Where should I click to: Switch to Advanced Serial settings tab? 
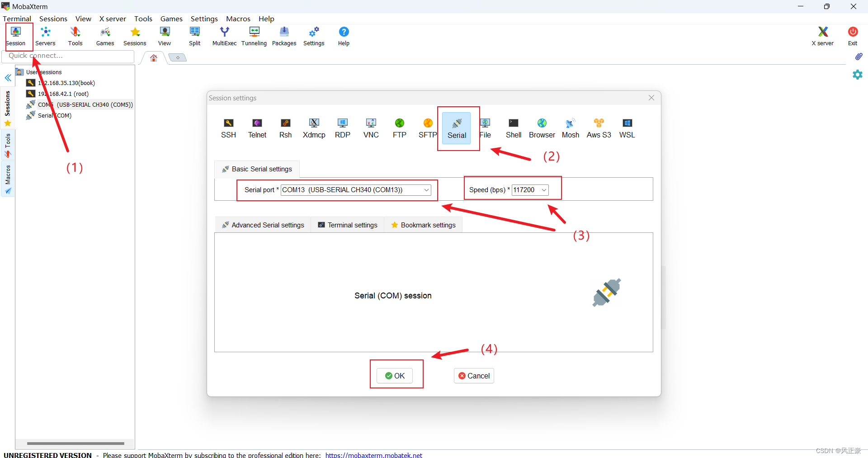pyautogui.click(x=263, y=225)
